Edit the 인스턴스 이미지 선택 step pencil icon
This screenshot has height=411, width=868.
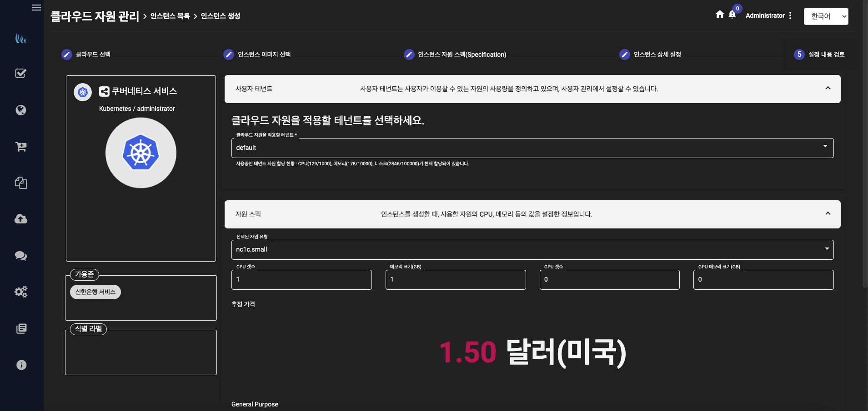click(228, 54)
